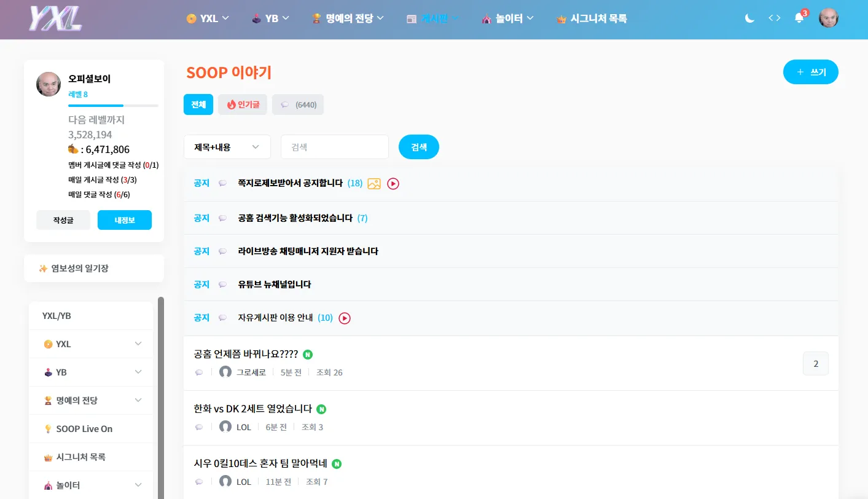Click the YXL logo in the header
Screen dimensions: 868x499
(55, 18)
